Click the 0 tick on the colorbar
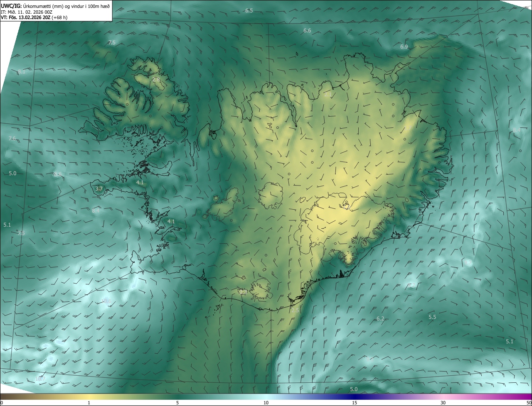 (2, 403)
